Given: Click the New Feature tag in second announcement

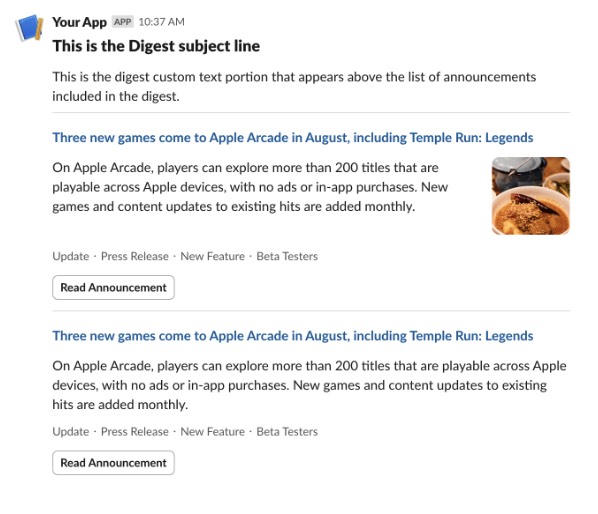Looking at the screenshot, I should [x=212, y=432].
